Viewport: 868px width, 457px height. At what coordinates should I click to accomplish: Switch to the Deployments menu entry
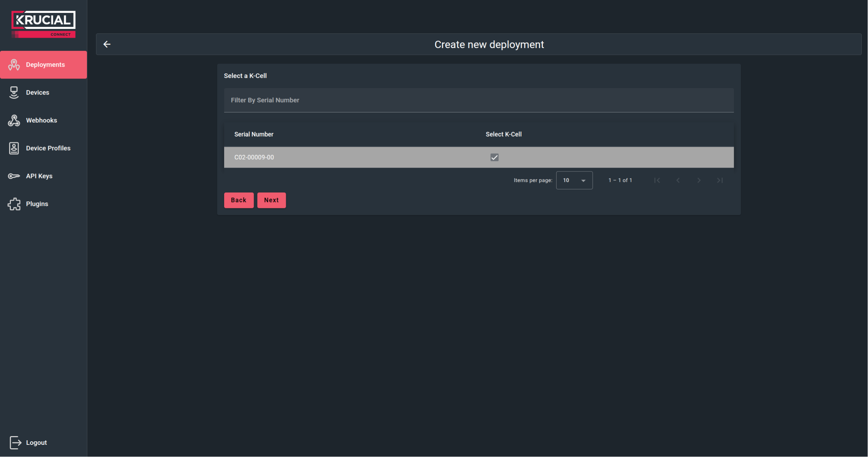point(45,64)
